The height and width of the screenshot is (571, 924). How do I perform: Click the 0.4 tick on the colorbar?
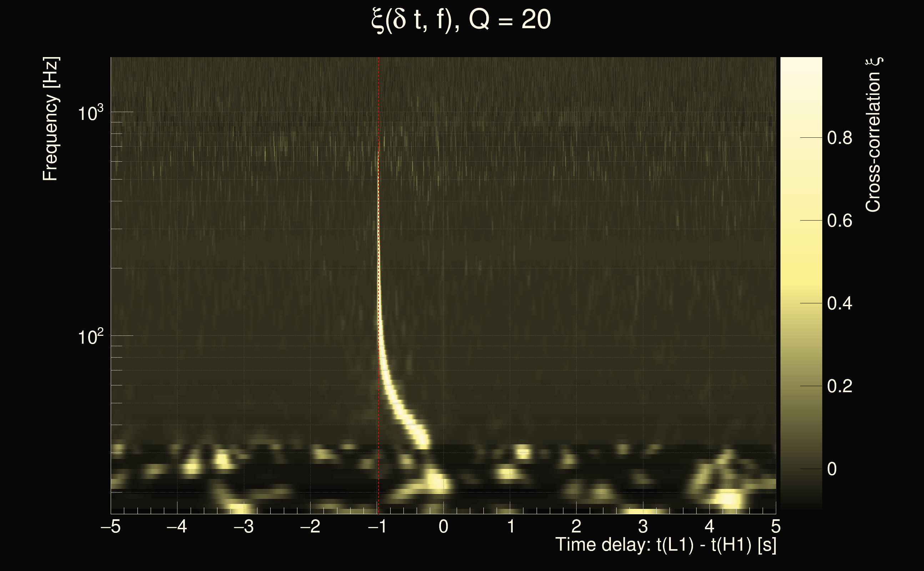click(839, 303)
